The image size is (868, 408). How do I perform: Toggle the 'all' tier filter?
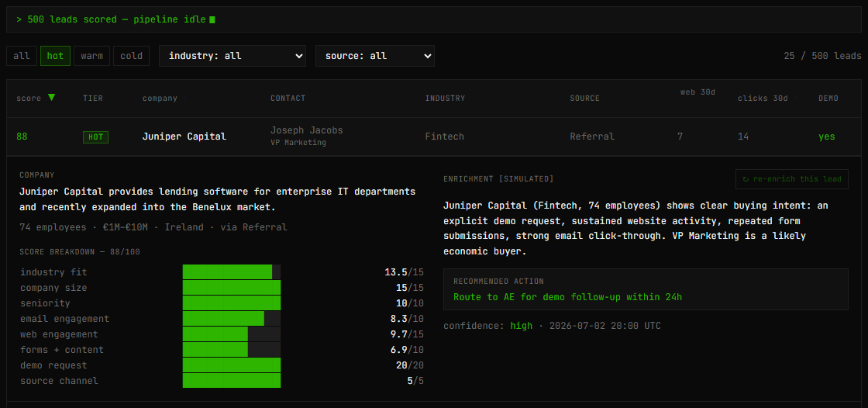pyautogui.click(x=22, y=56)
